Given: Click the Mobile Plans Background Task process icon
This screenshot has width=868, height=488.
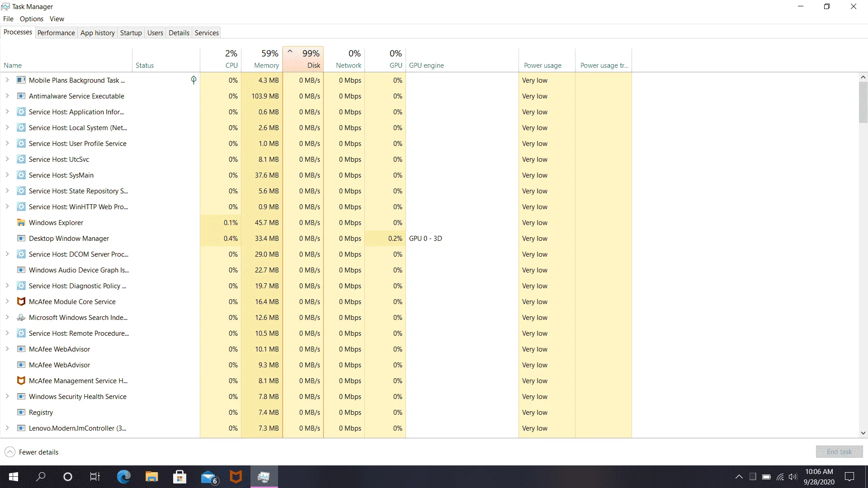Looking at the screenshot, I should coord(21,80).
